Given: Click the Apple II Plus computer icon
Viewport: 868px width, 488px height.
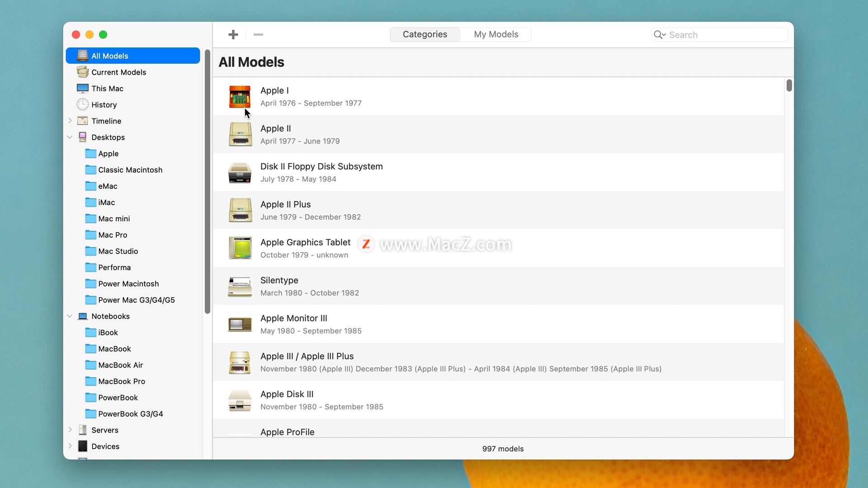Looking at the screenshot, I should pos(240,211).
